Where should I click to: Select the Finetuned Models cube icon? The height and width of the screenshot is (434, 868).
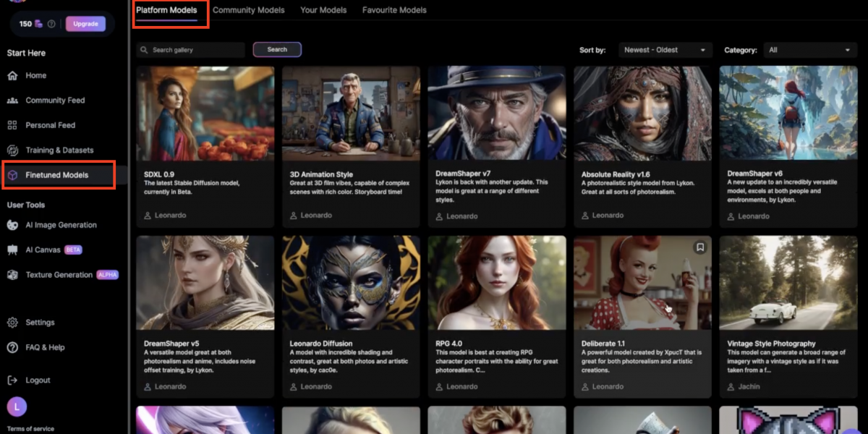pos(12,175)
